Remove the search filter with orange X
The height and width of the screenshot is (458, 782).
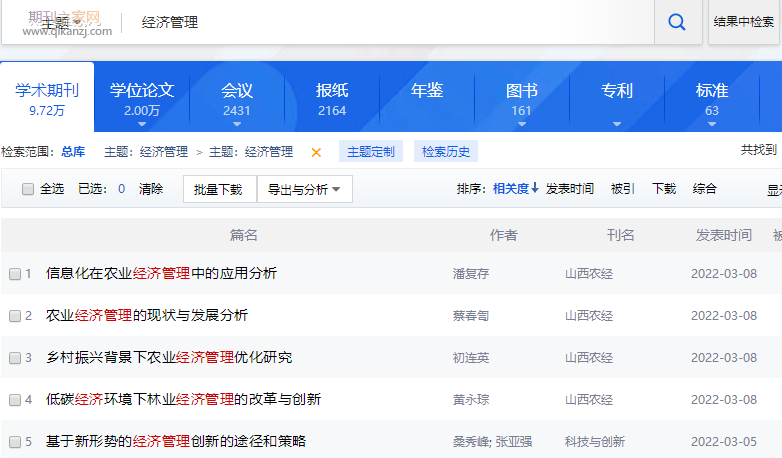click(x=316, y=152)
